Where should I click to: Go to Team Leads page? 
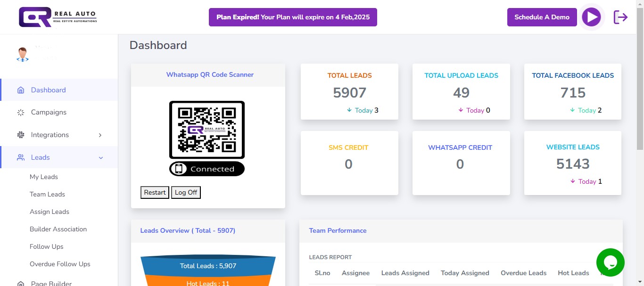tap(47, 195)
